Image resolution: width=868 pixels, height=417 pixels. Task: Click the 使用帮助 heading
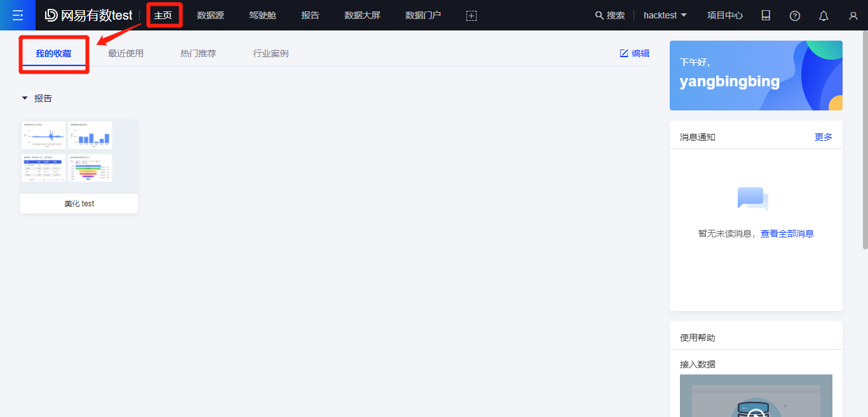click(x=698, y=338)
